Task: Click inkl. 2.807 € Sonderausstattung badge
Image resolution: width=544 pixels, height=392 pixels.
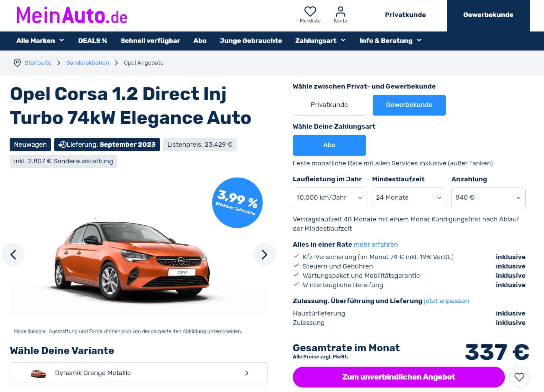Action: point(63,161)
